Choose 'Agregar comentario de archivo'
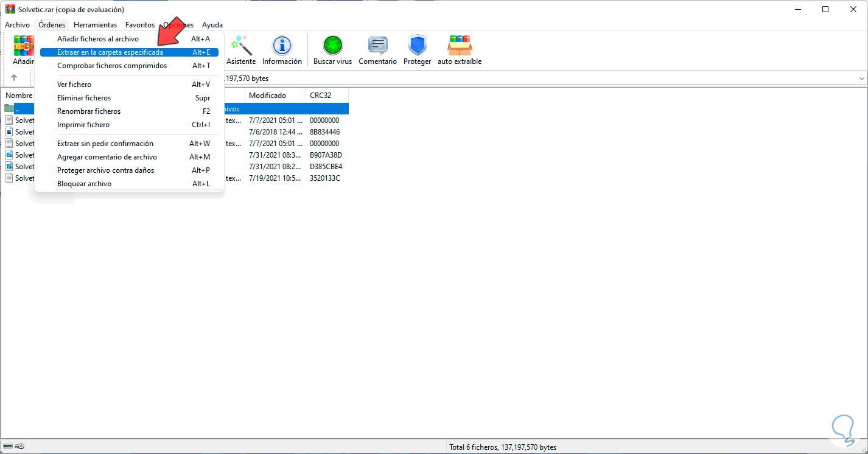 point(129,157)
